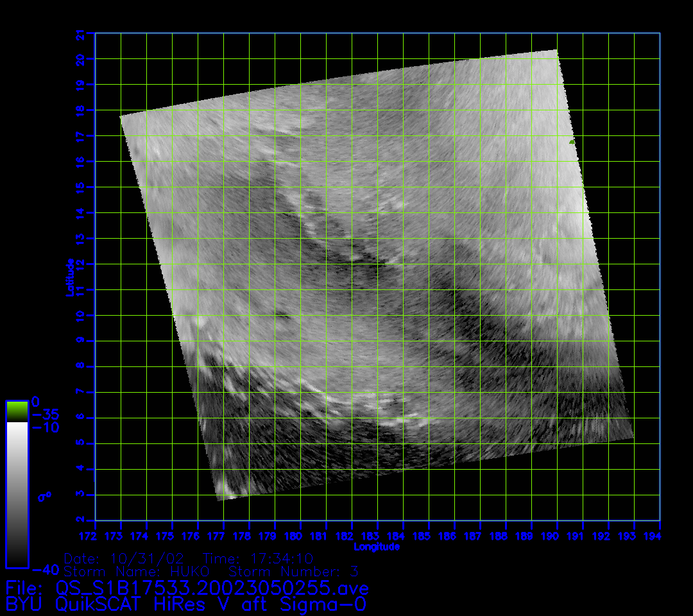The height and width of the screenshot is (616, 693).
Task: Click the longitude tick label 194
Action: [x=660, y=535]
